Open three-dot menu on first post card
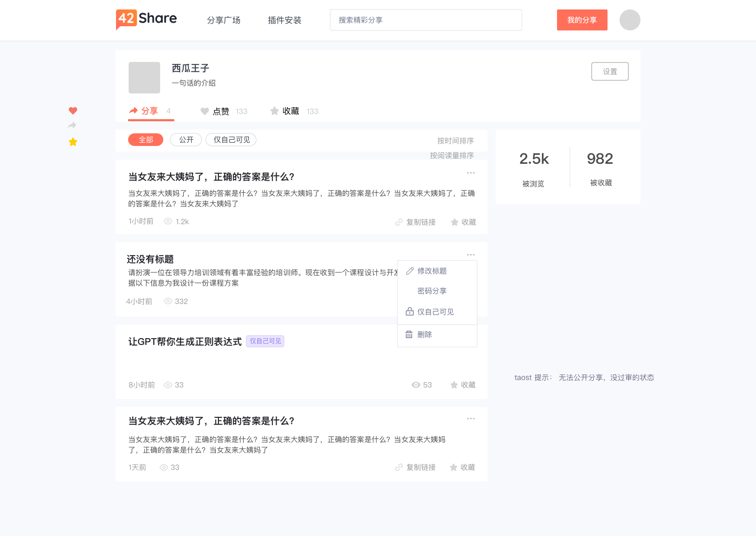Image resolution: width=756 pixels, height=536 pixels. click(x=471, y=173)
